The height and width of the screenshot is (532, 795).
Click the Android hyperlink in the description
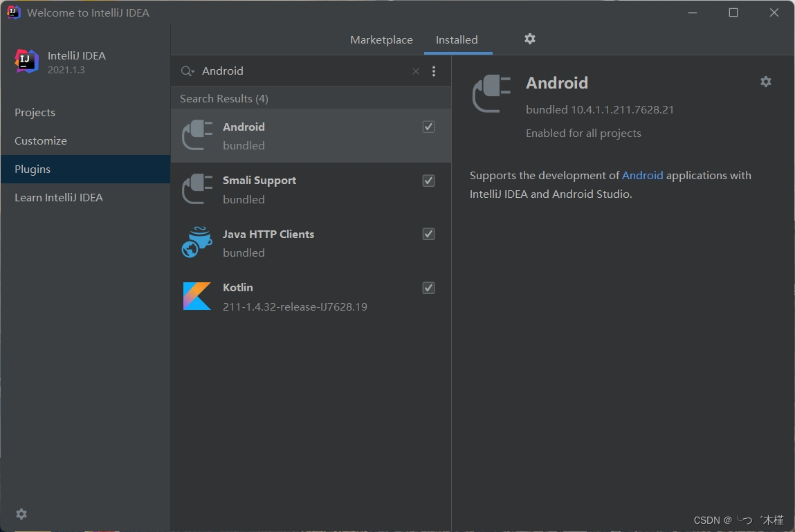coord(642,175)
